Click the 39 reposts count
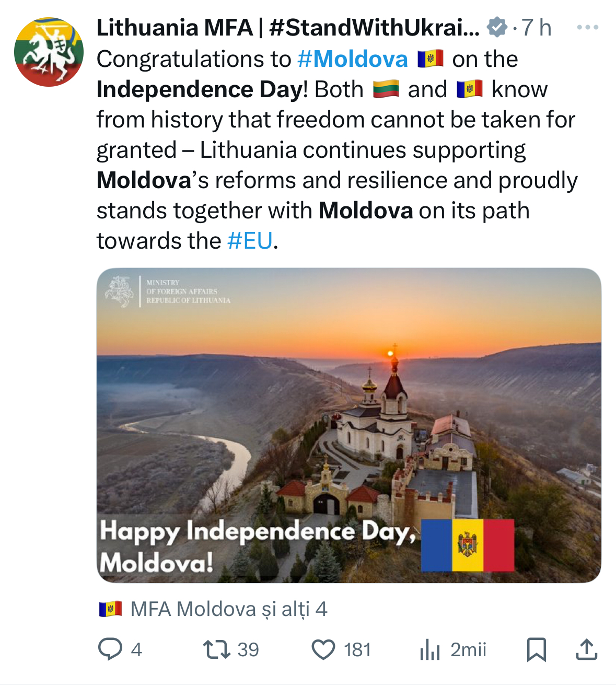This screenshot has width=616, height=687. [248, 650]
